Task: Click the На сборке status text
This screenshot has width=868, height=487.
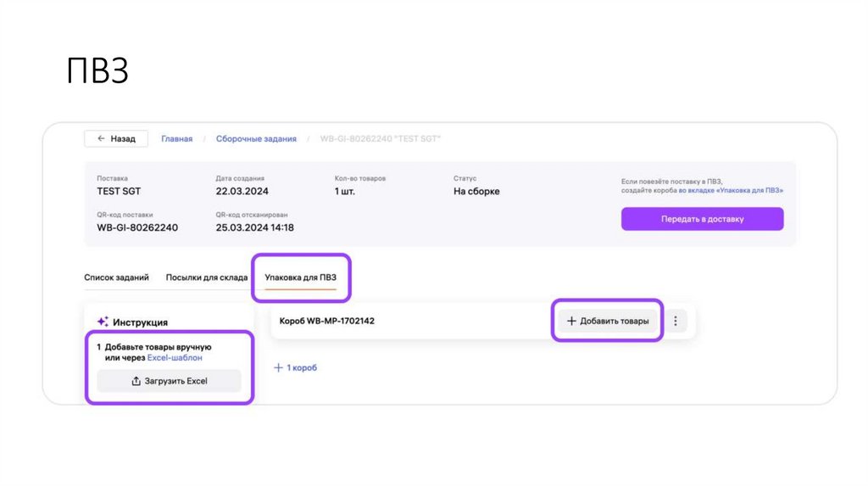Action: coord(476,192)
